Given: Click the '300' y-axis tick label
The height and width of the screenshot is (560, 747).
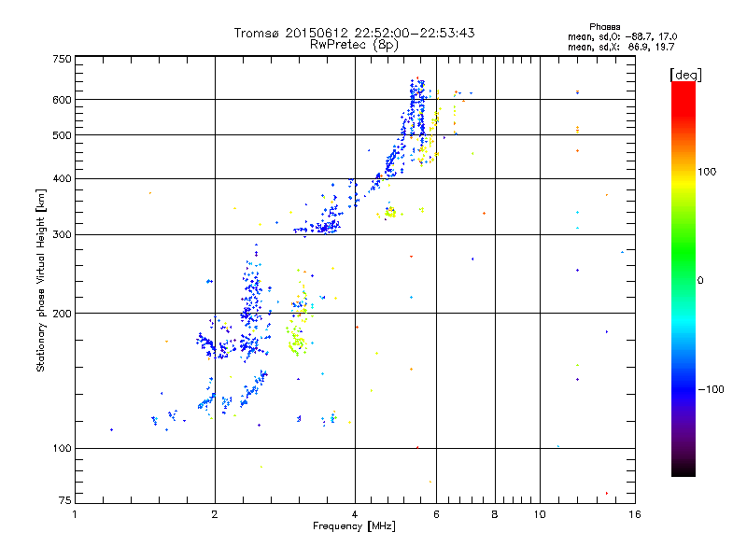Looking at the screenshot, I should click(62, 235).
